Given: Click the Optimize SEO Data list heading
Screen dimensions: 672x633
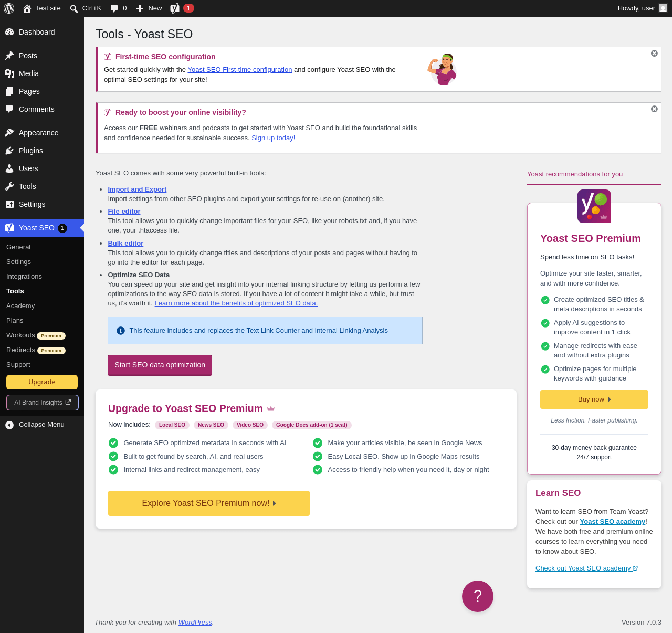Looking at the screenshot, I should point(139,275).
